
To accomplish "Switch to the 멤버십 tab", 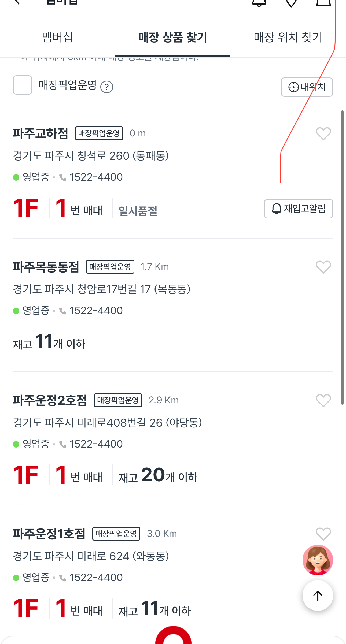I will pyautogui.click(x=57, y=37).
